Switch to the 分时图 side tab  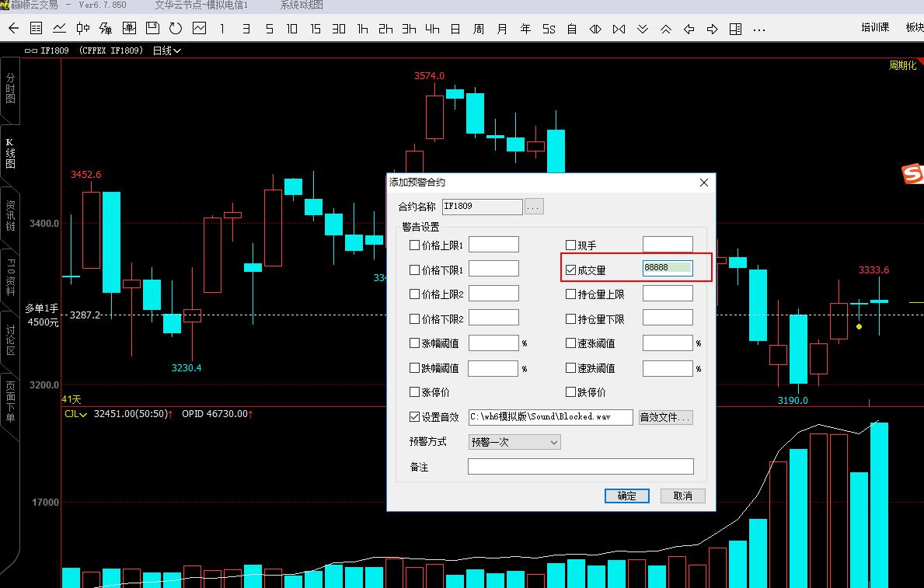click(x=10, y=89)
